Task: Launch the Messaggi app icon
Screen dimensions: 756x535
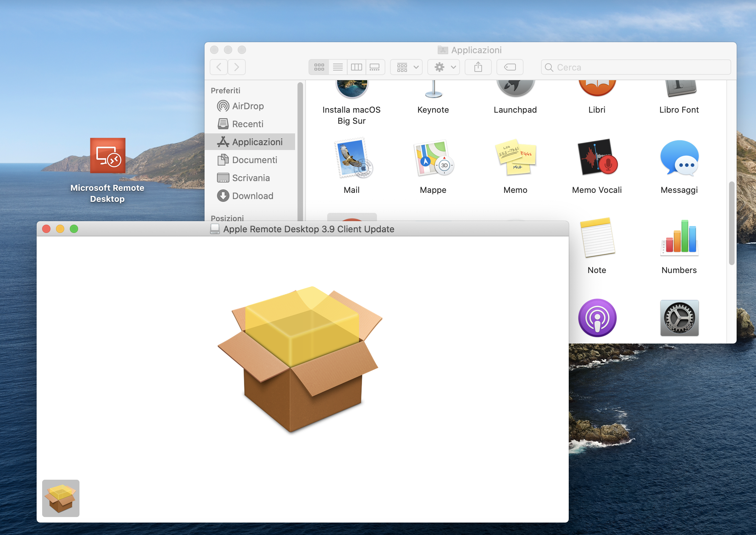Action: [679, 158]
